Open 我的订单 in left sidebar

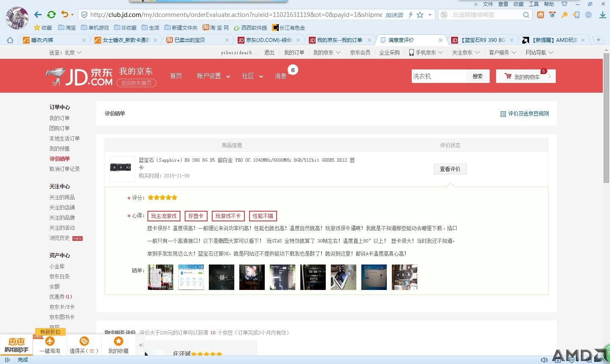tap(59, 118)
